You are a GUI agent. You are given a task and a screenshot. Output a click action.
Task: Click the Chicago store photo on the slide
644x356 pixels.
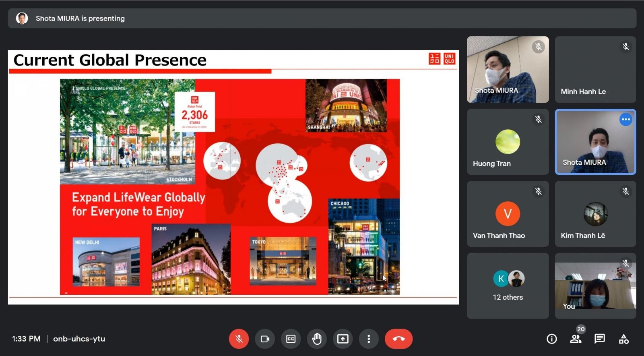tap(364, 246)
